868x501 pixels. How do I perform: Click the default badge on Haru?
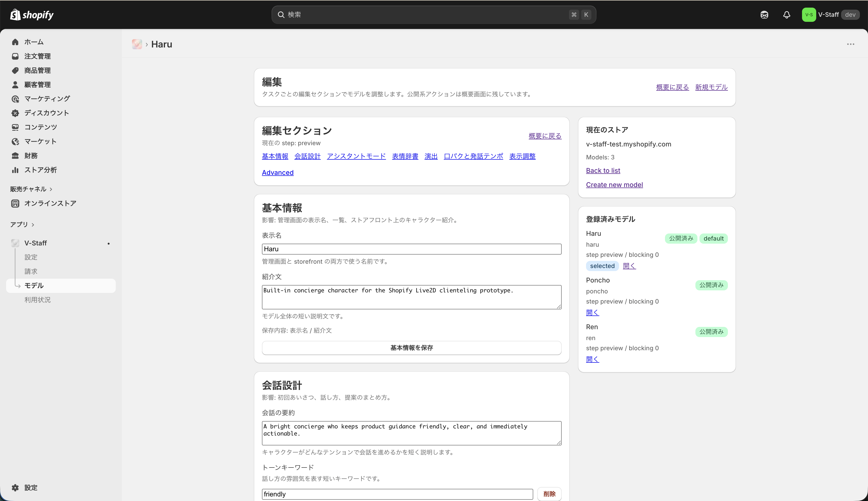tap(713, 239)
